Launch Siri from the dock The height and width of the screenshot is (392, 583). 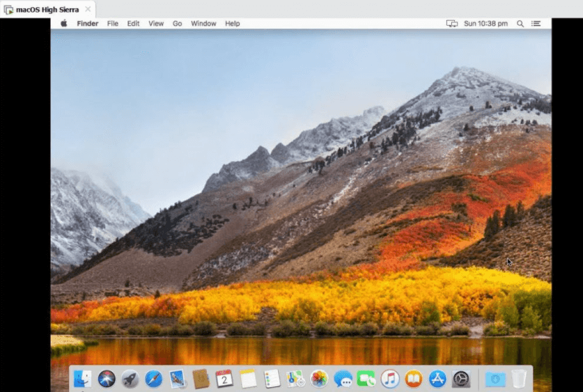(x=107, y=379)
